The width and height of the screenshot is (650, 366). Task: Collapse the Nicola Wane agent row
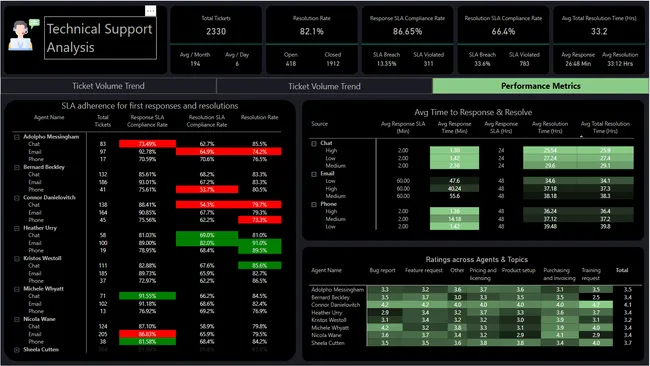coord(17,320)
